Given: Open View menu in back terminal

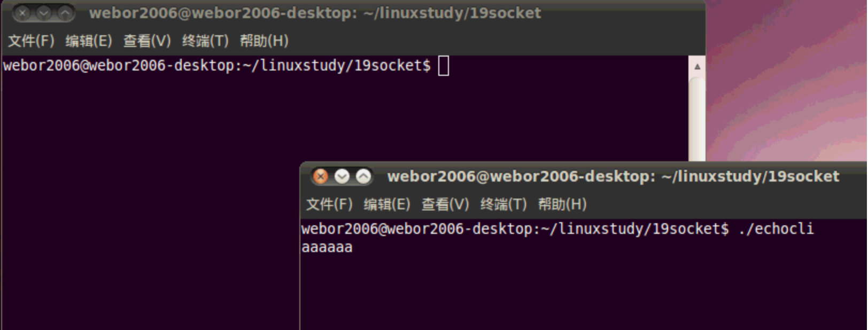Looking at the screenshot, I should coord(147,41).
